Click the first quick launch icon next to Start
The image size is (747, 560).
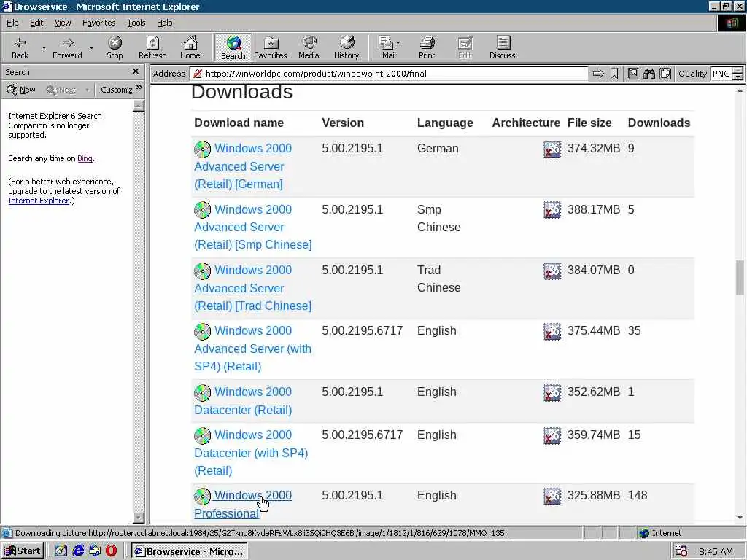pos(61,551)
